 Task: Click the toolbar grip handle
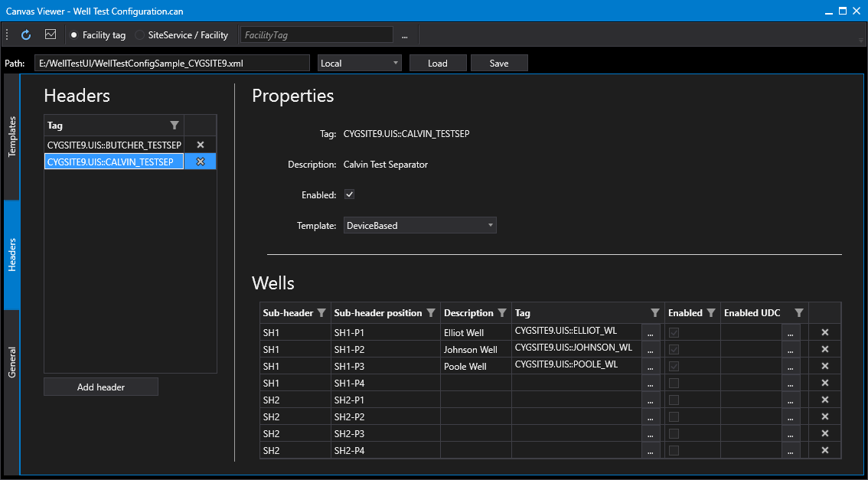(7, 35)
